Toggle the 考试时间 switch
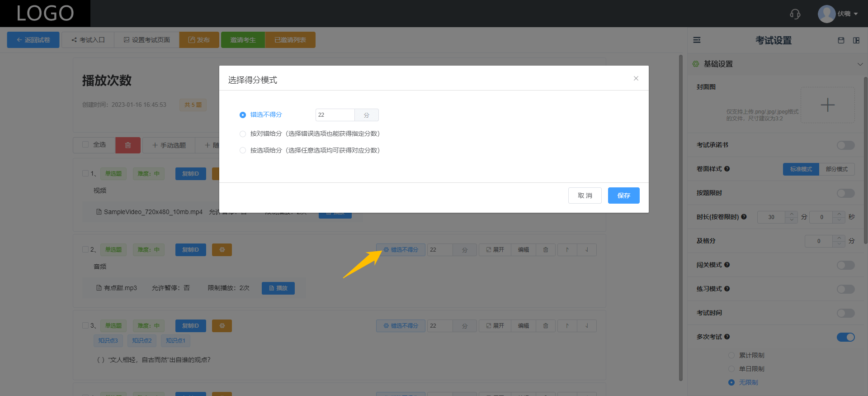Screen dimensions: 868x396 pos(845,313)
